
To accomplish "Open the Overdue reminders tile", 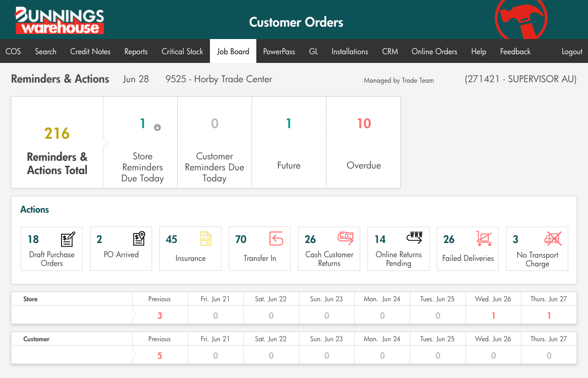I will point(363,142).
